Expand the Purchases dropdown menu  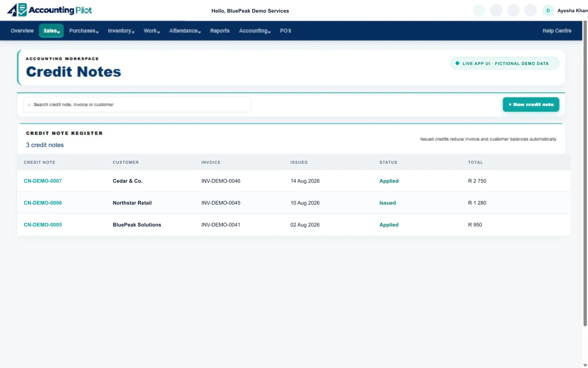(84, 31)
